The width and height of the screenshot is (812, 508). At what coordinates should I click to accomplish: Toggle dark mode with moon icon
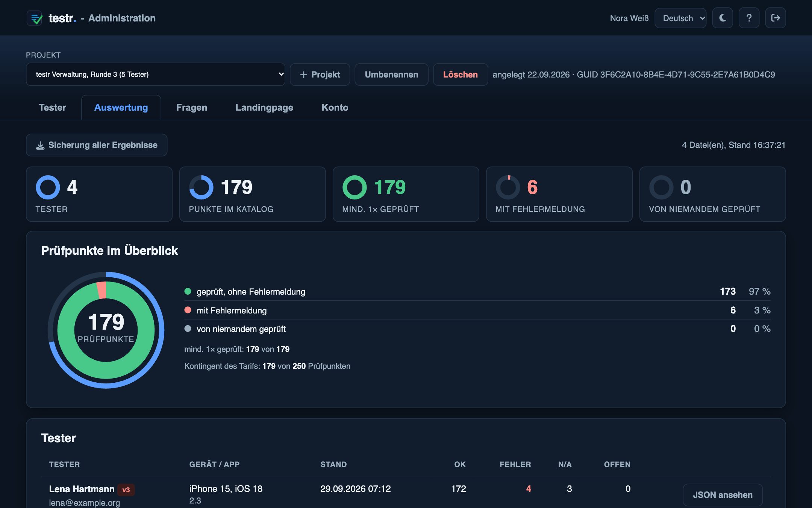coord(722,18)
